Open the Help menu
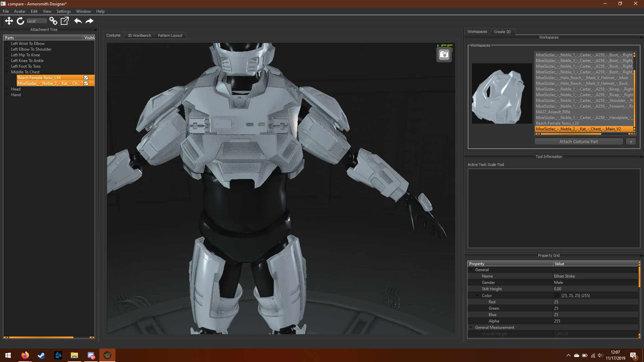The image size is (644, 362). (100, 11)
